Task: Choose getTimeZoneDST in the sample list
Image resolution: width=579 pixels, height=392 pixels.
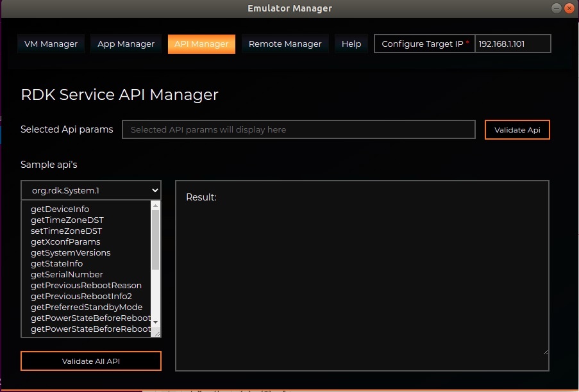Action: 67,220
